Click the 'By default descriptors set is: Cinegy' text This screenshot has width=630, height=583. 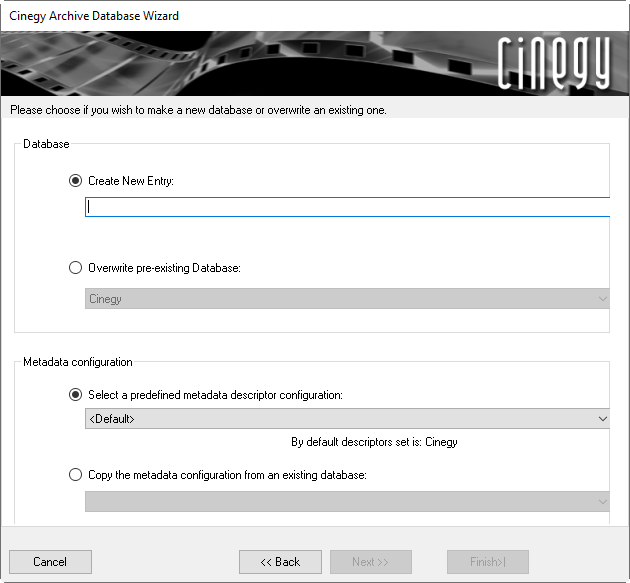(374, 442)
